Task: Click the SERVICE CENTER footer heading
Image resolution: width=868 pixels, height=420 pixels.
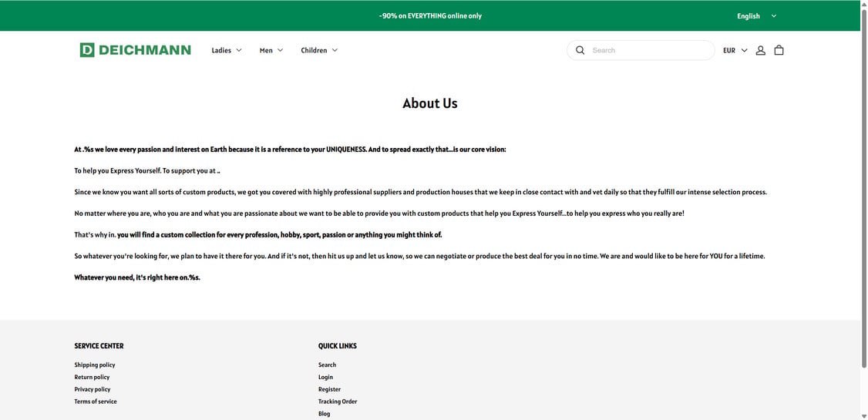Action: (x=99, y=346)
